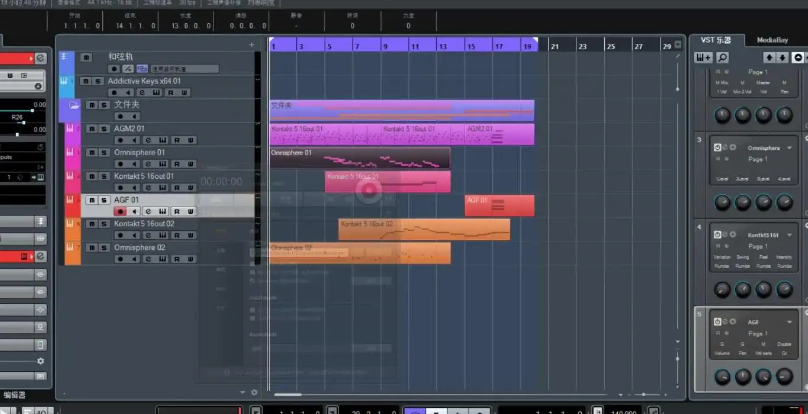This screenshot has width=808, height=414.
Task: Open edit for Omnisphere rack instrument
Action: click(725, 147)
